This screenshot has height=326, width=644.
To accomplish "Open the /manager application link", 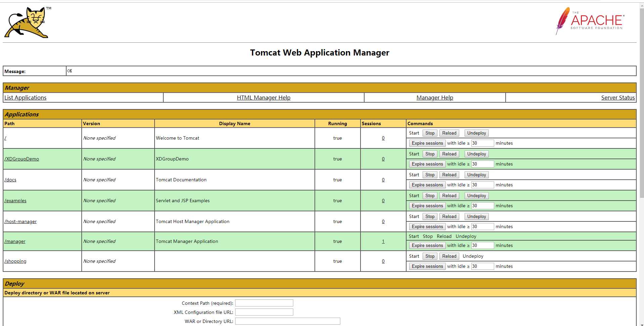I will click(15, 241).
